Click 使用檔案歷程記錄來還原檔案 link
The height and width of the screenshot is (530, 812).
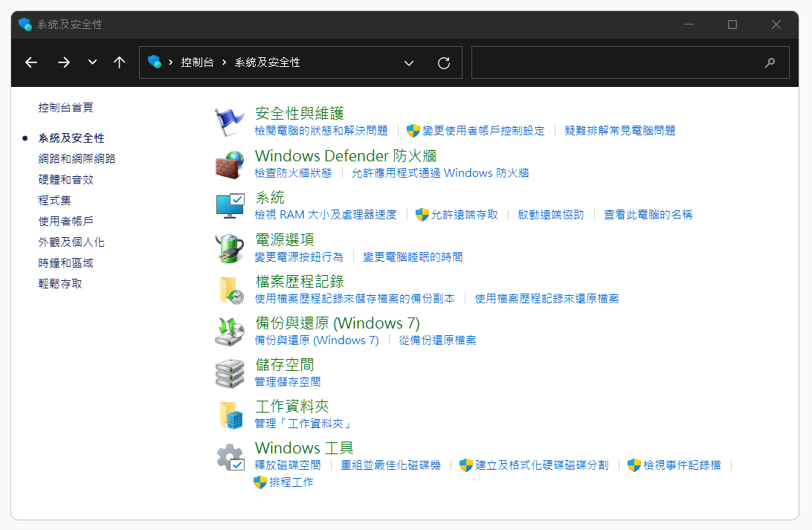[547, 299]
